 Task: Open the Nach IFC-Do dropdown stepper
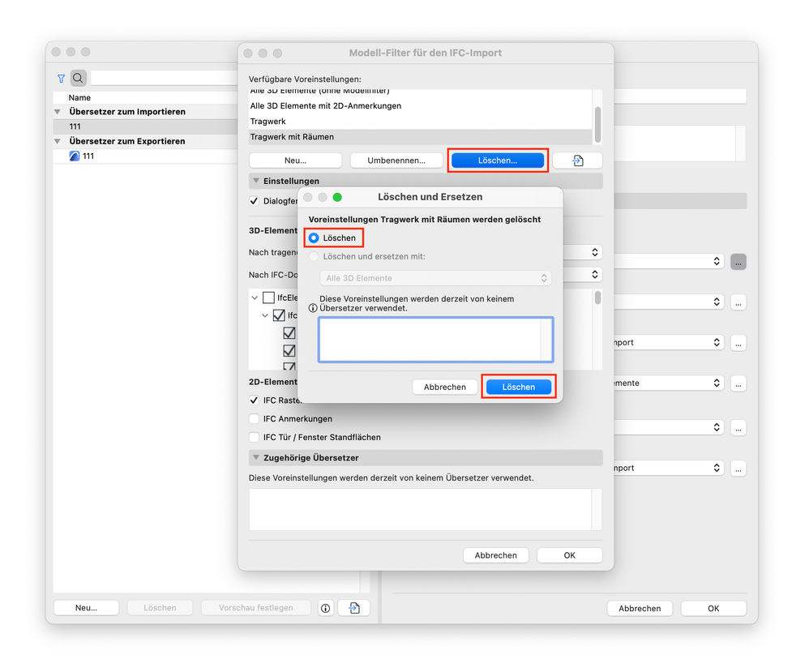[x=595, y=275]
